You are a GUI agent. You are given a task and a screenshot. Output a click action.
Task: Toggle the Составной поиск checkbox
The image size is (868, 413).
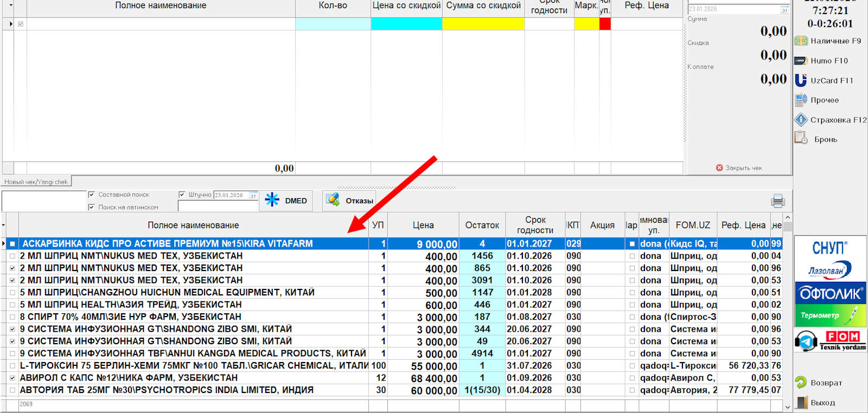[92, 195]
